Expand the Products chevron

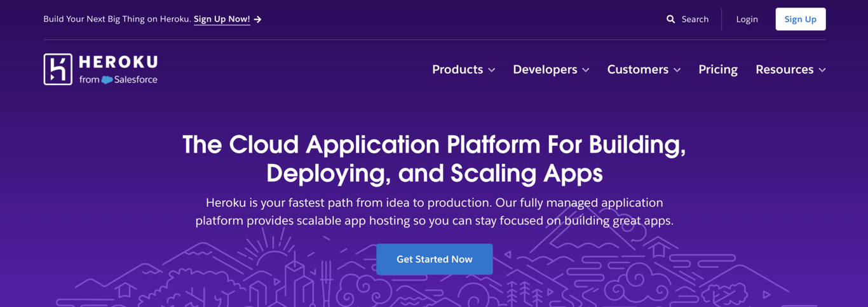point(491,70)
